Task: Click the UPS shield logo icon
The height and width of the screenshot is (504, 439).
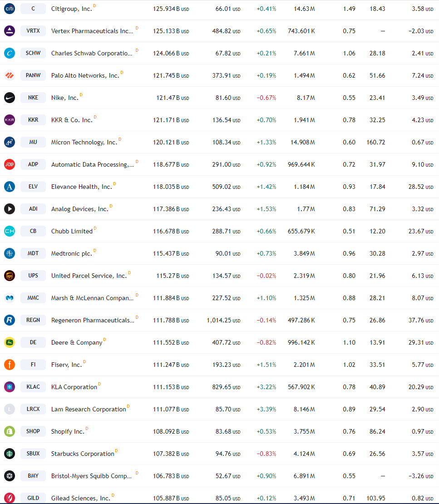Action: 10,276
